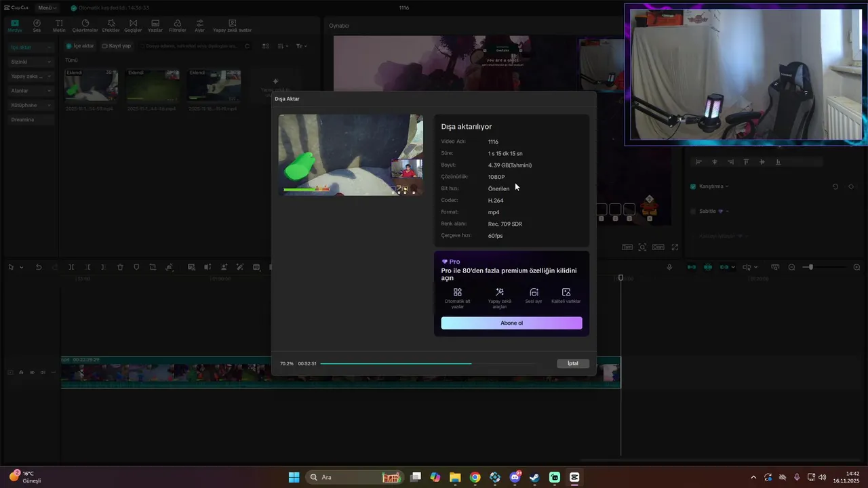
Task: Open the Ayar adjustment tab
Action: coord(199,26)
